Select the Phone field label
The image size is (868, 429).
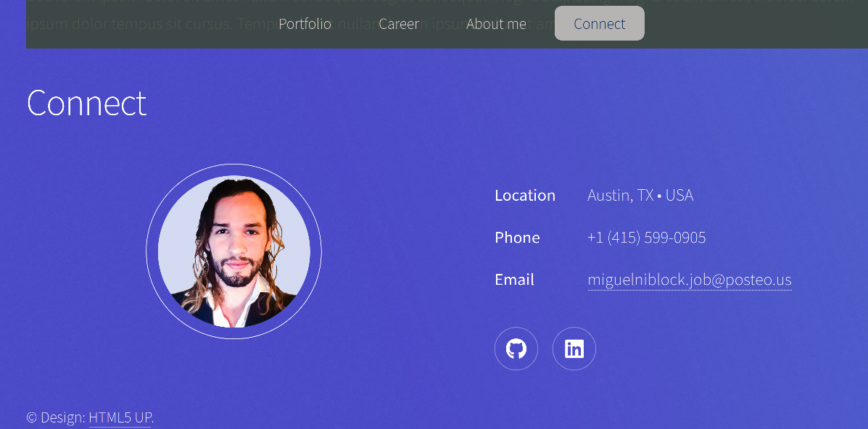(517, 238)
